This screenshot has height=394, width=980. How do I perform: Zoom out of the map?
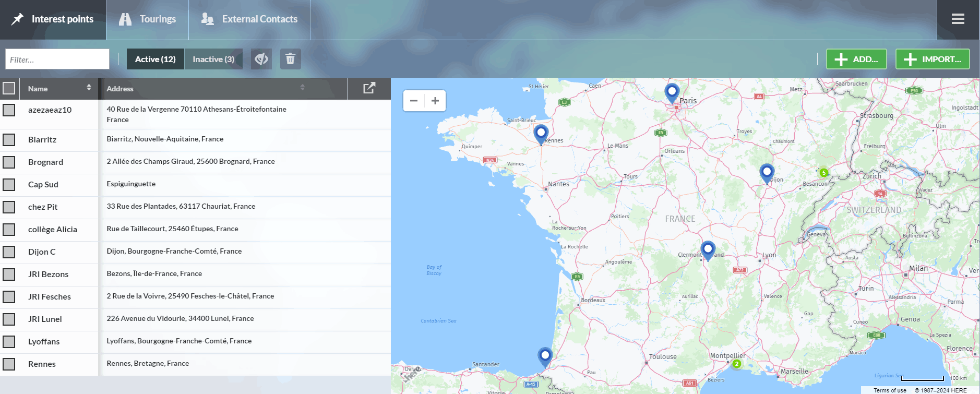click(414, 101)
